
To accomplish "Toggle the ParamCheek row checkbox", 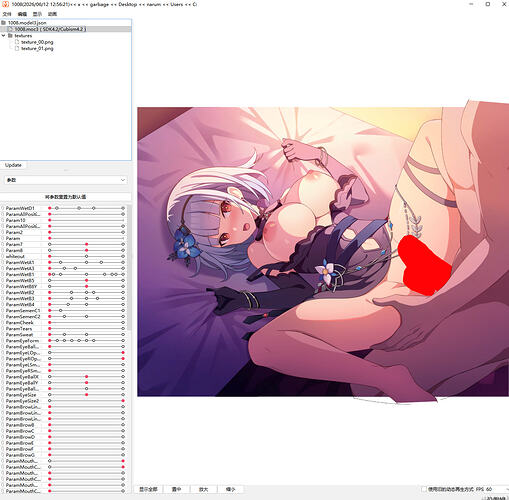I will (3, 323).
